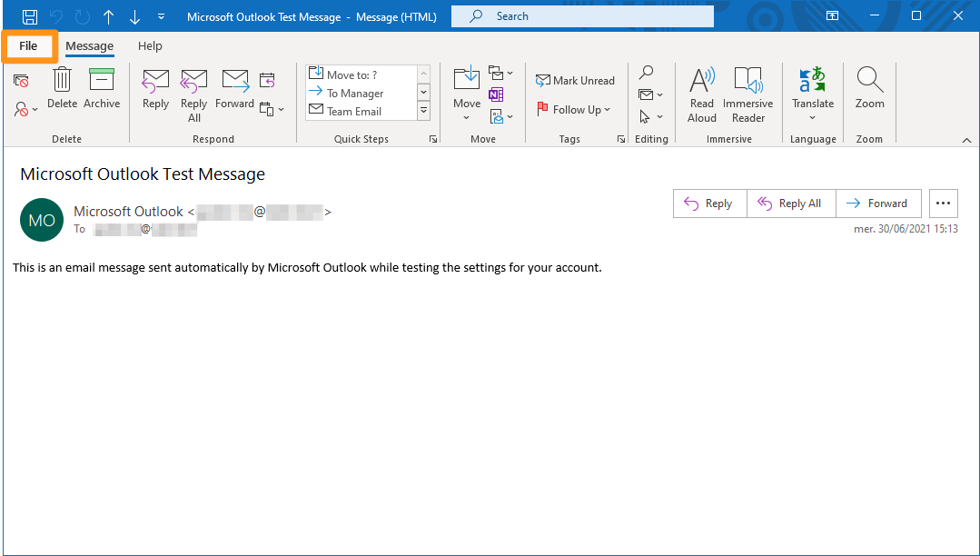Select the Ignore conversation icon

coord(21,80)
